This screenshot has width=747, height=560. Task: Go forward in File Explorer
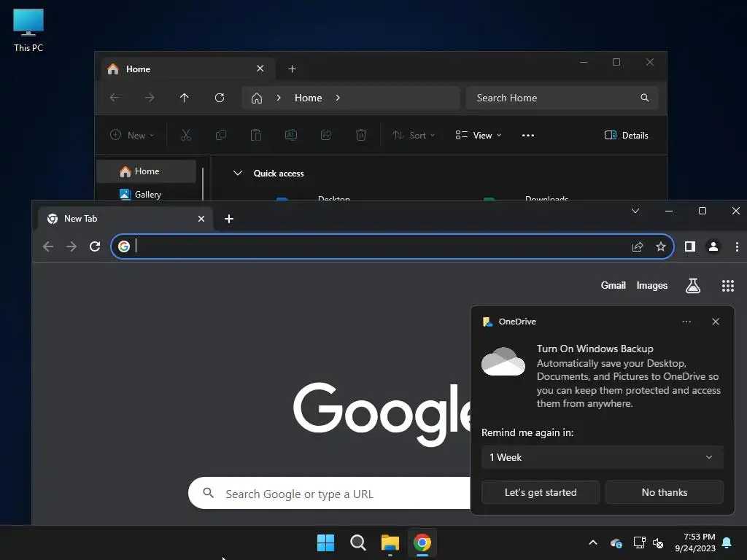[150, 98]
